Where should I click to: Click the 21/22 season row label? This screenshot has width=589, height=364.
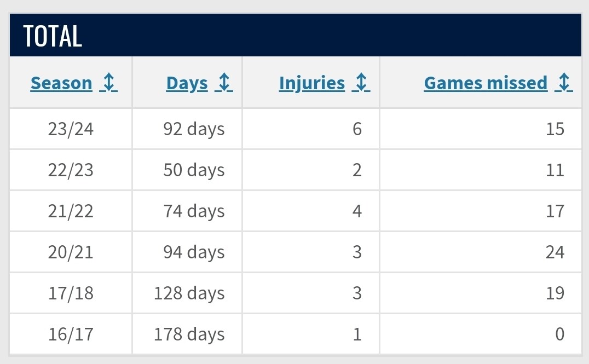[x=71, y=211]
